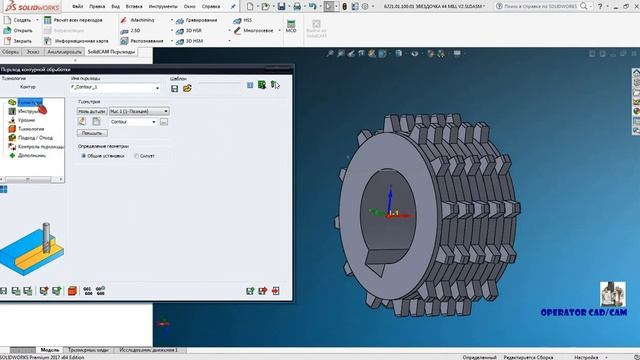Open the Options gear icon
This screenshot has height=360, width=640.
[365, 6]
